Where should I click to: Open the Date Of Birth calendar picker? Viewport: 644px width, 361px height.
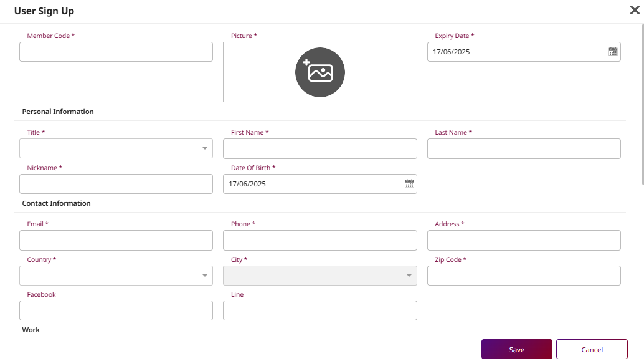pyautogui.click(x=409, y=184)
